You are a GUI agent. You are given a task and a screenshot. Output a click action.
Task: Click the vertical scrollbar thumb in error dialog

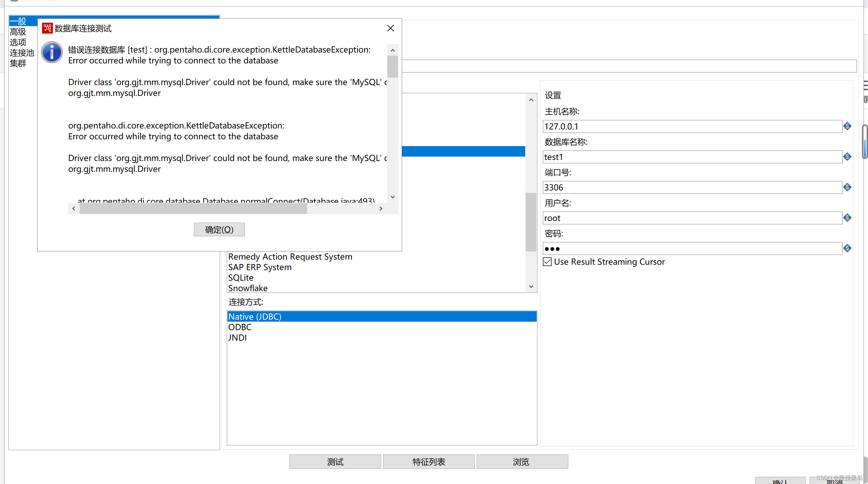(x=393, y=66)
